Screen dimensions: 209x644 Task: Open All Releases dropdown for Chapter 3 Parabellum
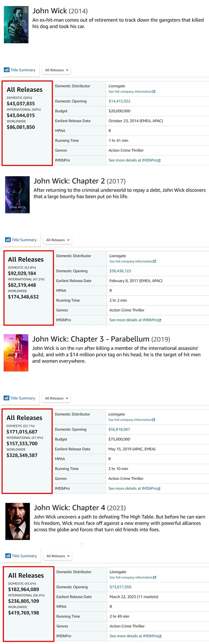(x=56, y=398)
